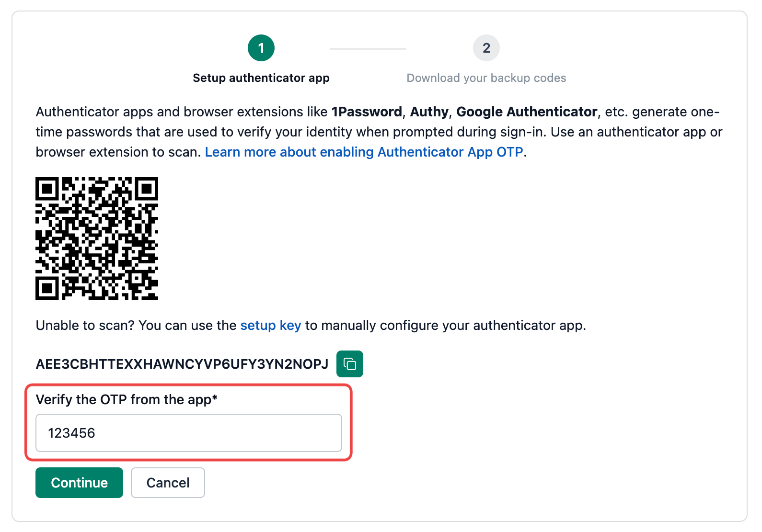Click the "Verify the OTP from the app" label
Screen dimensions: 762x532
127,399
